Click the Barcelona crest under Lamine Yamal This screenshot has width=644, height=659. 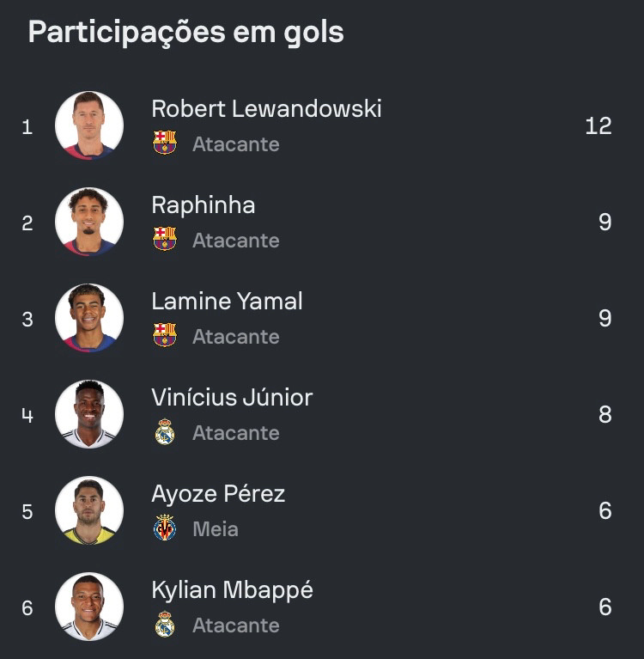click(x=165, y=335)
